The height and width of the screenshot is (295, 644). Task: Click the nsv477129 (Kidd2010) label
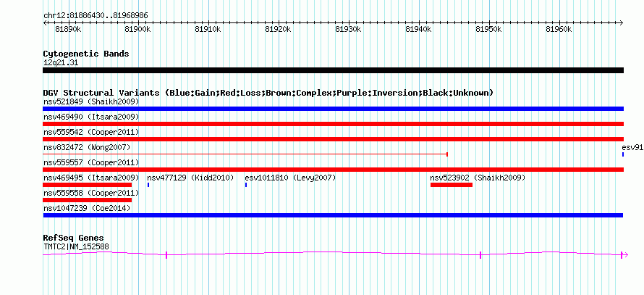tap(190, 178)
